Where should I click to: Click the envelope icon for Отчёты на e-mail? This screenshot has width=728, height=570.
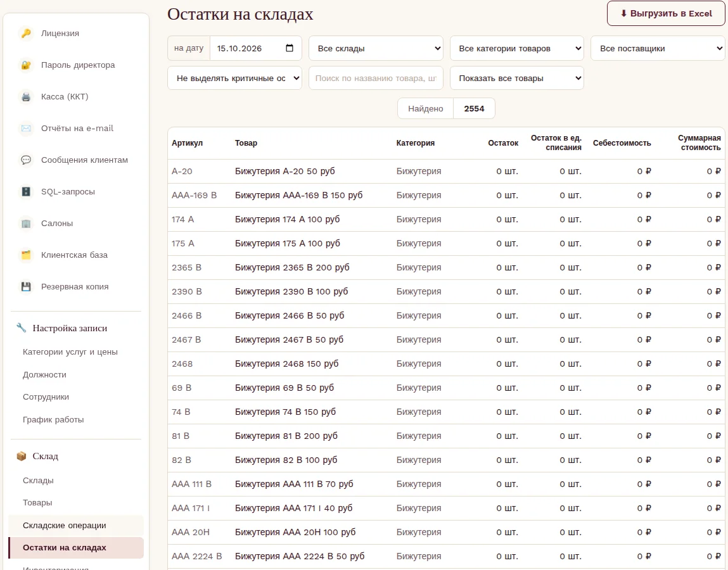(x=26, y=128)
